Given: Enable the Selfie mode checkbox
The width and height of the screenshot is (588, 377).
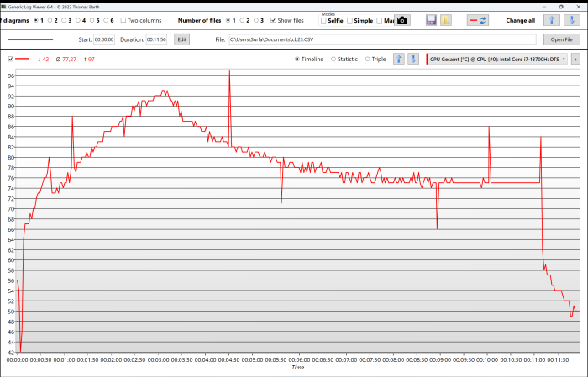Looking at the screenshot, I should [x=323, y=21].
